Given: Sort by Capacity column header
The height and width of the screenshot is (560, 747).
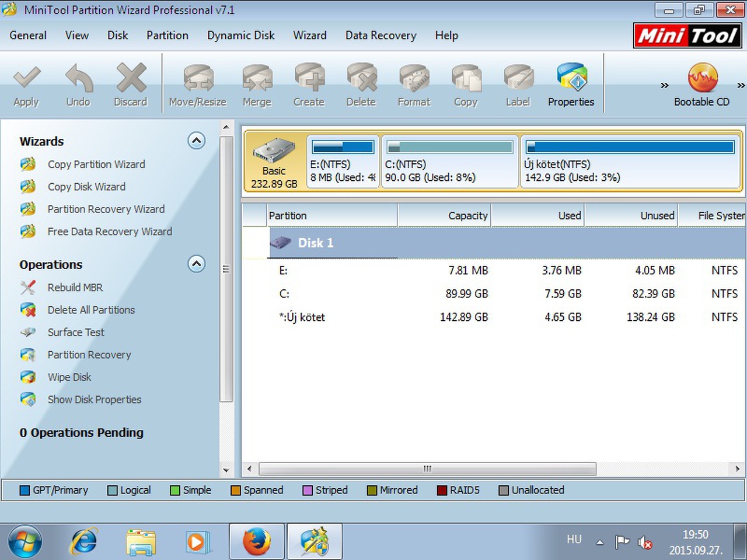Looking at the screenshot, I should [x=445, y=216].
